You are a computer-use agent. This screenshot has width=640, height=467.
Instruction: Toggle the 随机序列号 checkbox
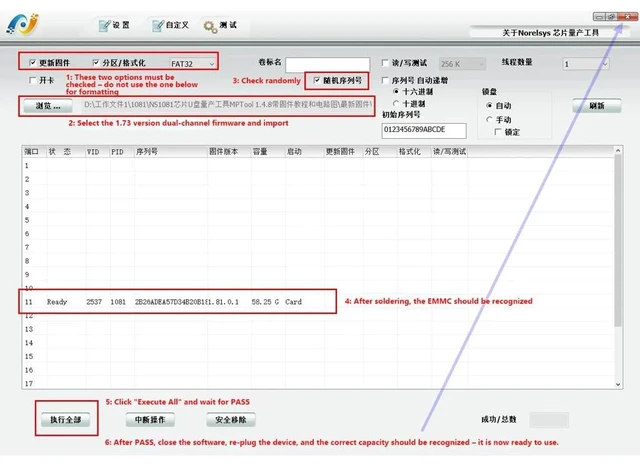pyautogui.click(x=317, y=80)
